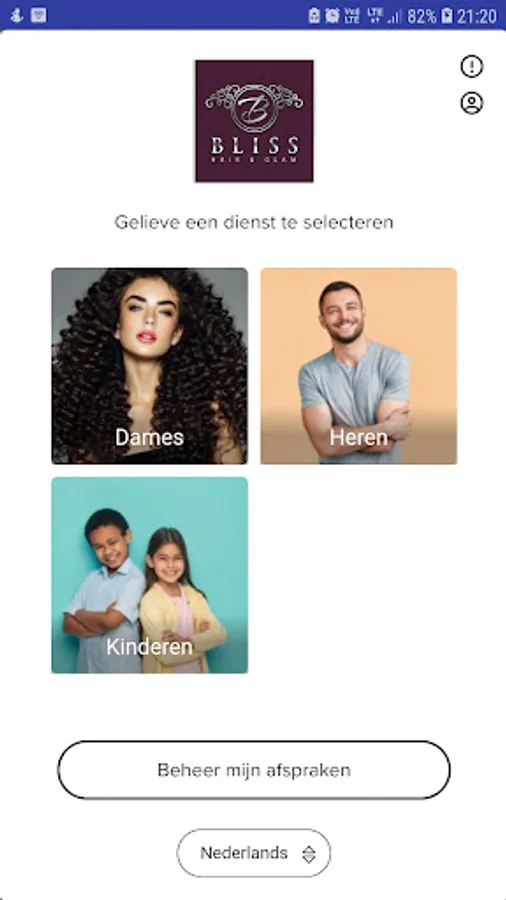Tap the 82% battery percentage

(x=422, y=16)
